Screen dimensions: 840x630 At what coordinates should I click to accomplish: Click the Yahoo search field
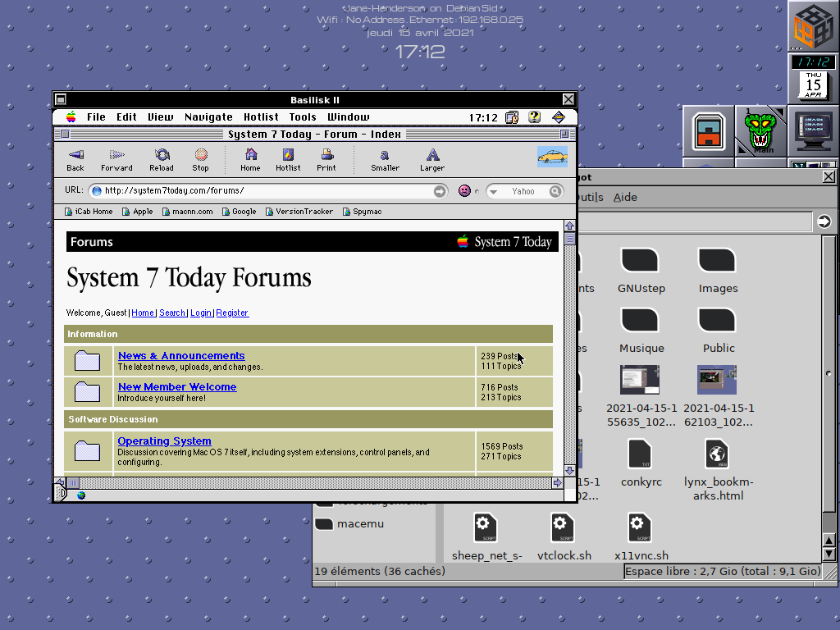[523, 191]
